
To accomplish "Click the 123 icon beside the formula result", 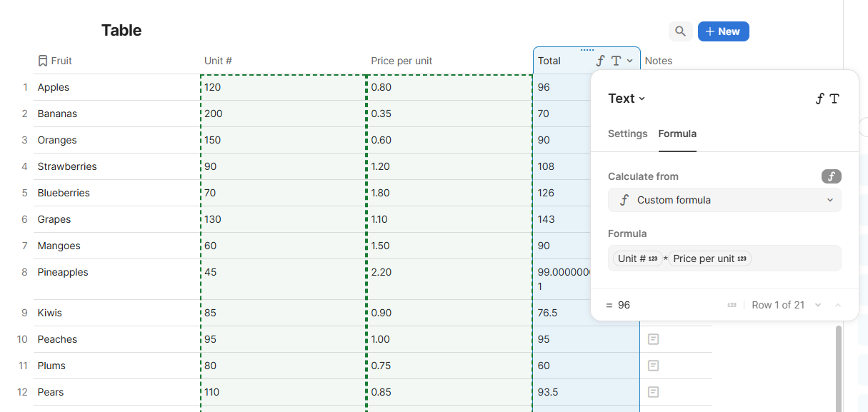I will pyautogui.click(x=731, y=305).
